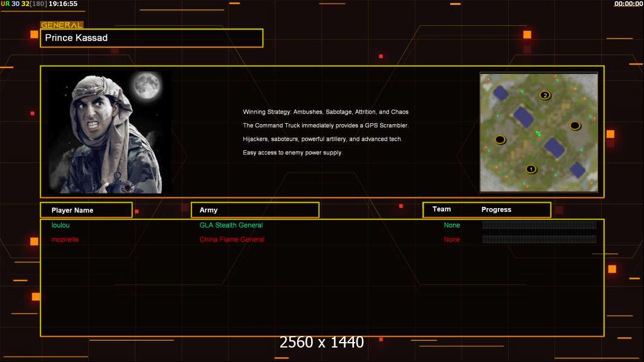
Task: Click loulou's loading progress bar
Action: 539,224
